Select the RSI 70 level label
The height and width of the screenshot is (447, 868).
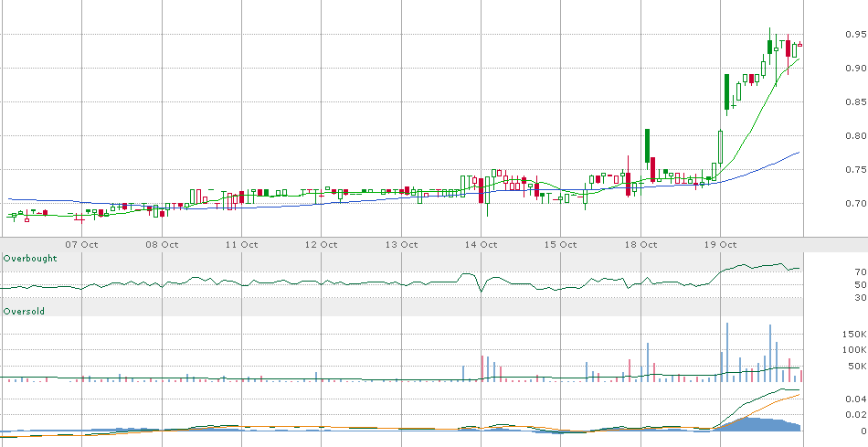[x=861, y=272]
